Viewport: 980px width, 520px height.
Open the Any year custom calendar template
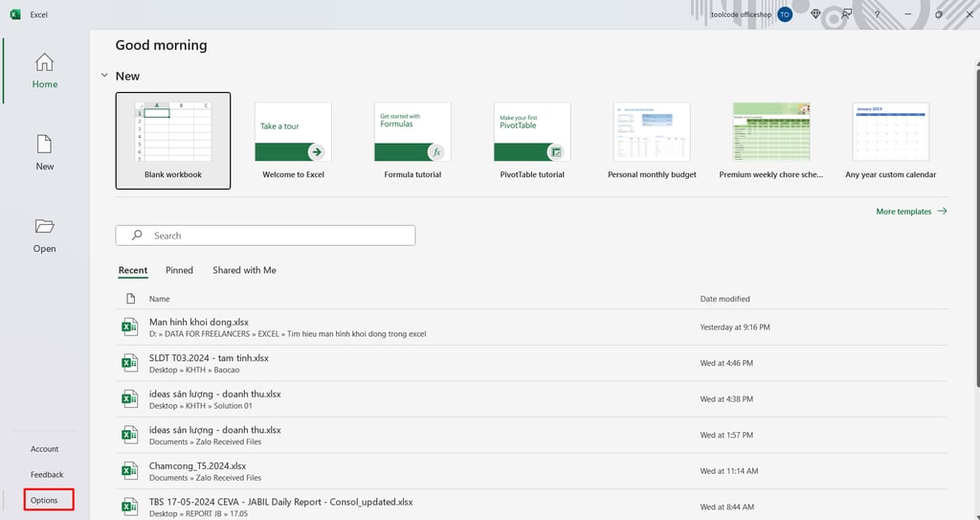tap(891, 141)
